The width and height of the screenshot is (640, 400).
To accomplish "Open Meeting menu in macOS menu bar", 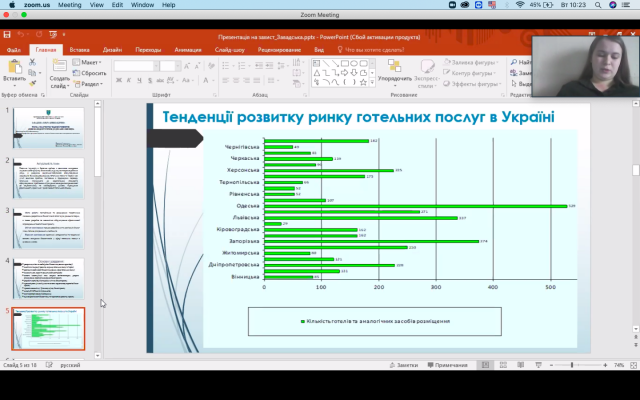I will (69, 5).
